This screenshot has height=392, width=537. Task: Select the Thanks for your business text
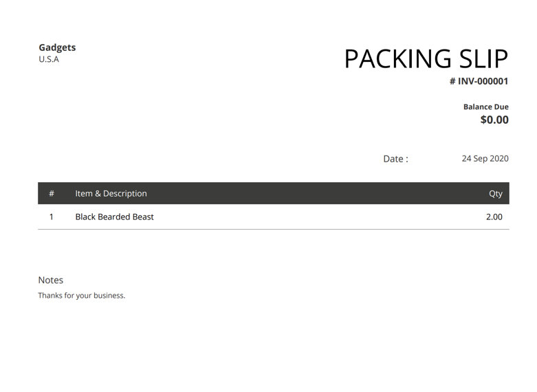[82, 295]
